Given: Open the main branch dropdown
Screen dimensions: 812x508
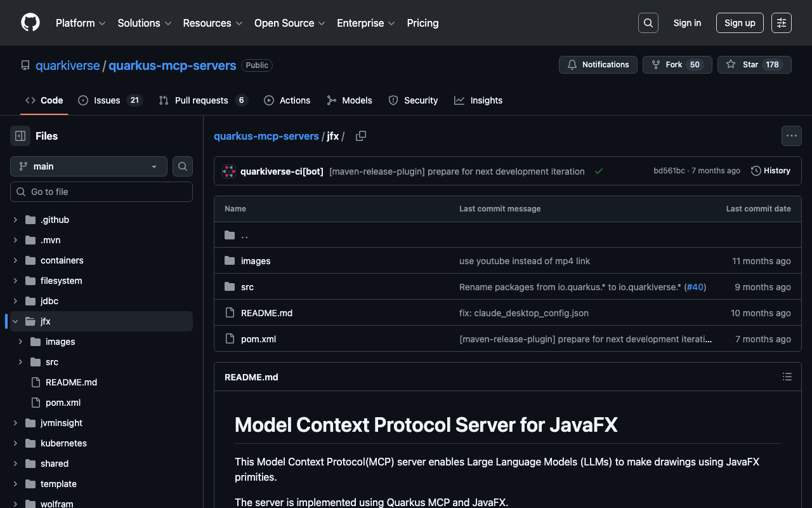Looking at the screenshot, I should [x=89, y=166].
